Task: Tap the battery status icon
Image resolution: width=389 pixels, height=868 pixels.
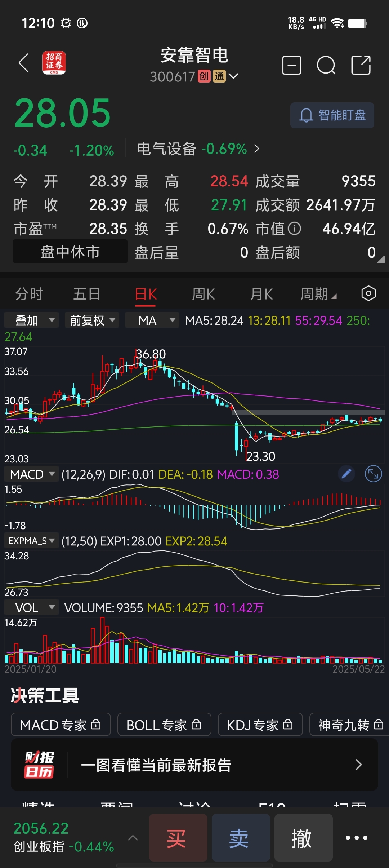Action: [358, 23]
